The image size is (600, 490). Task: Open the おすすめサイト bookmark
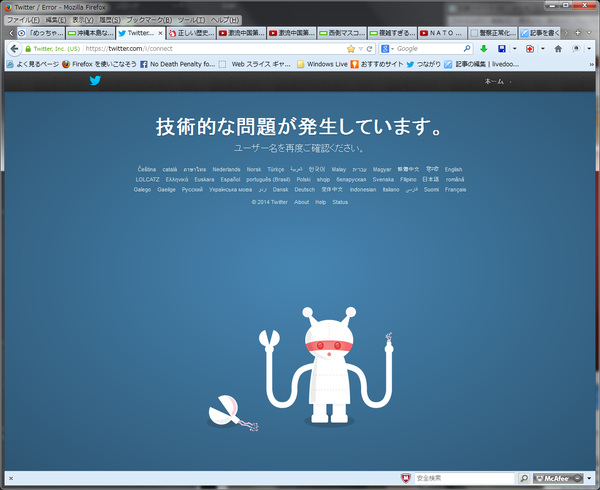pyautogui.click(x=377, y=64)
